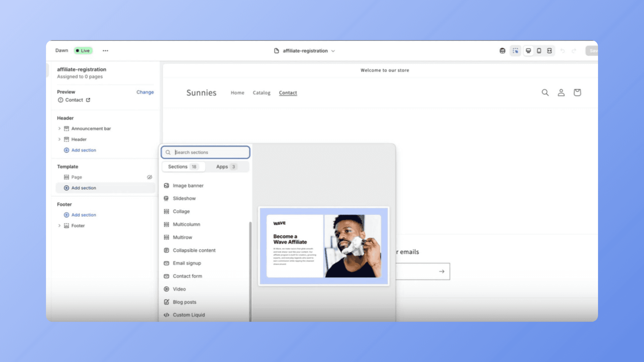Click the Save button
This screenshot has width=644, height=362.
[x=592, y=51]
